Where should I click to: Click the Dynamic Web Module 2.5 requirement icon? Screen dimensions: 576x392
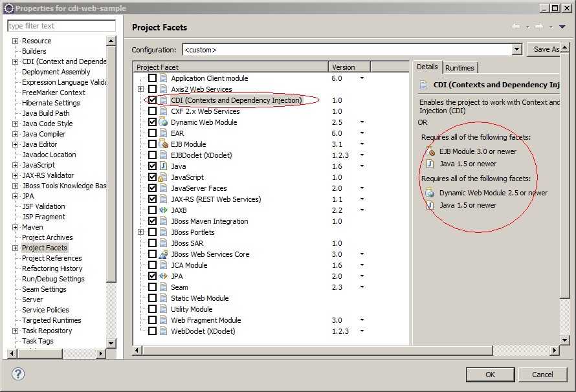tap(430, 193)
